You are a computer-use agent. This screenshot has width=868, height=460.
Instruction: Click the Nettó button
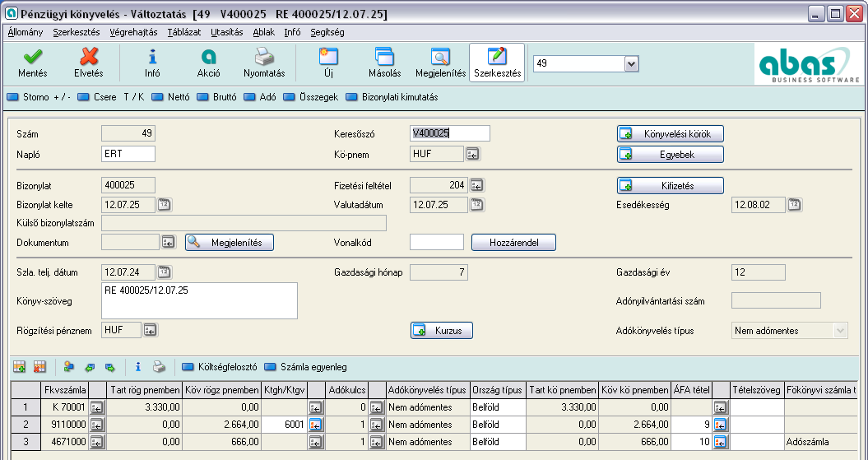pos(171,97)
